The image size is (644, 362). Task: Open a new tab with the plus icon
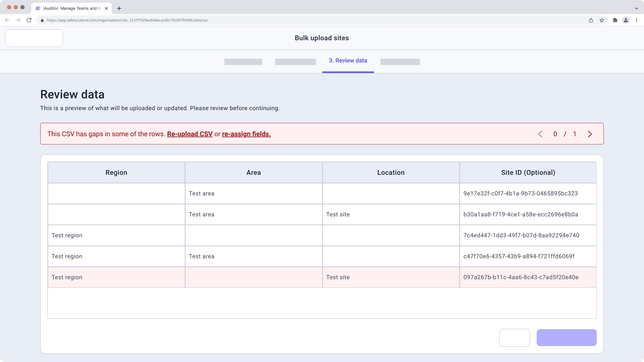pos(119,8)
